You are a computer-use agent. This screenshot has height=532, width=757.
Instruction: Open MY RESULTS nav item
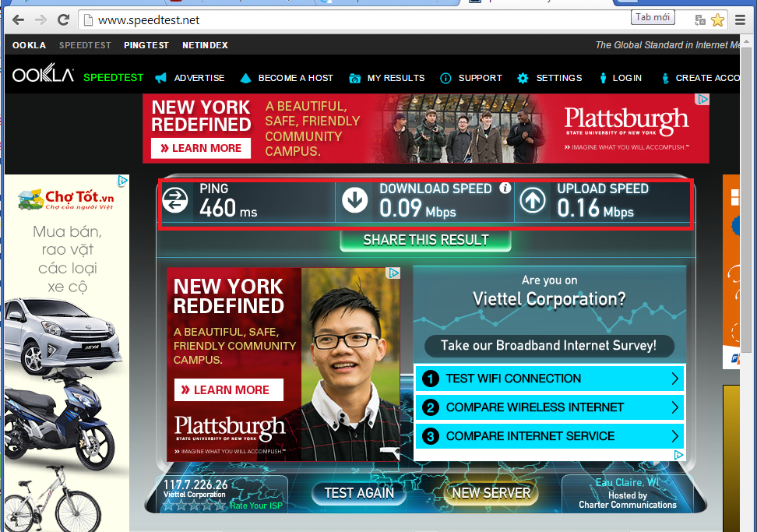click(x=396, y=78)
